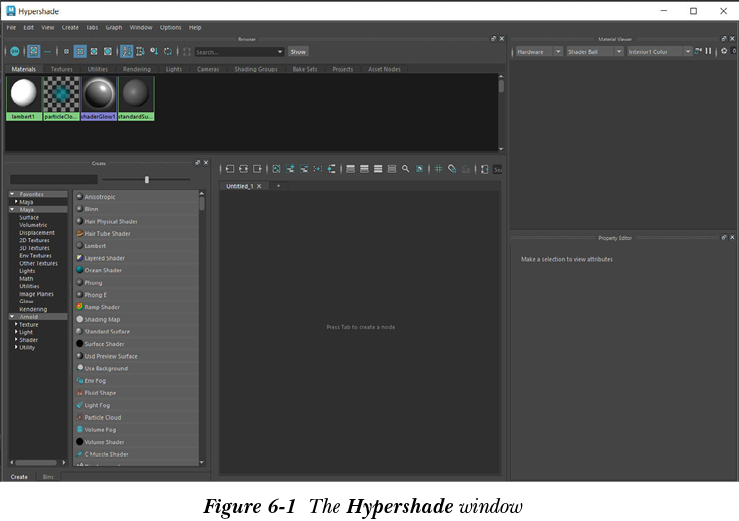Image resolution: width=739 pixels, height=521 pixels.
Task: Toggle the Browser swatch icon view button
Action: point(33,51)
